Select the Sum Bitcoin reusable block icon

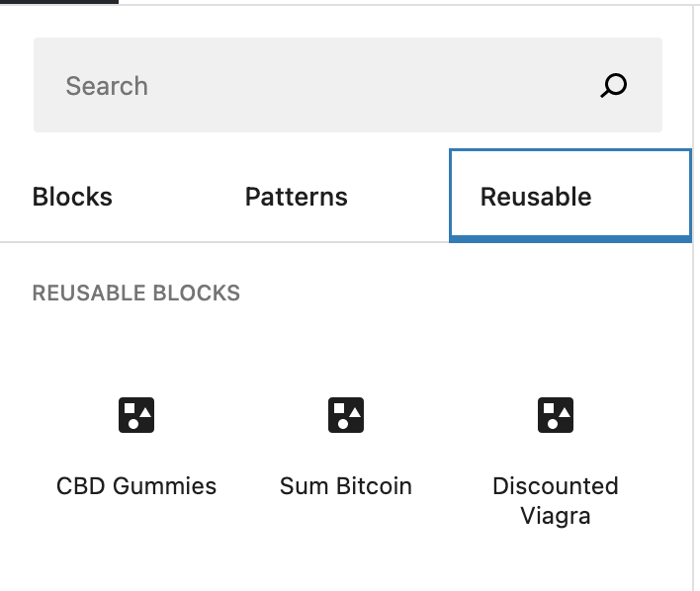(345, 415)
